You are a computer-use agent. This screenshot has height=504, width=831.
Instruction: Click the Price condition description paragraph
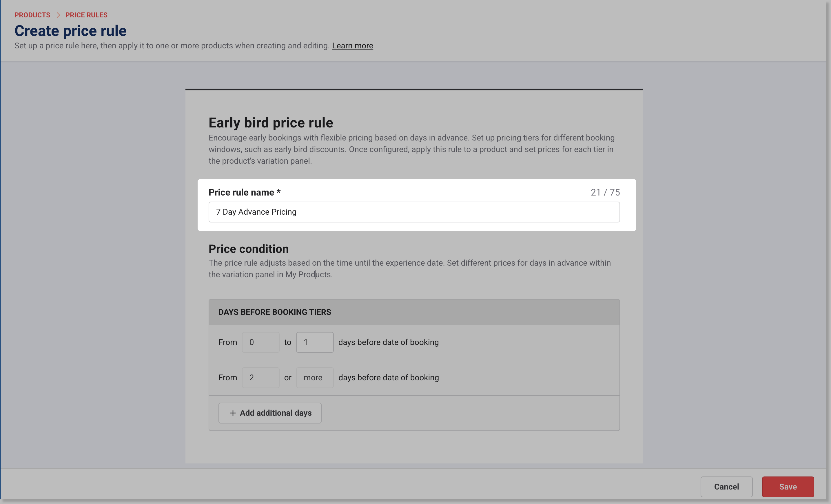coord(409,268)
